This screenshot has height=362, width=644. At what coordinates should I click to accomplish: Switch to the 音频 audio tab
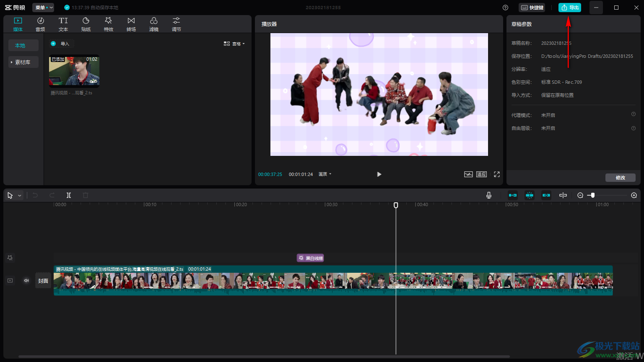[40, 24]
